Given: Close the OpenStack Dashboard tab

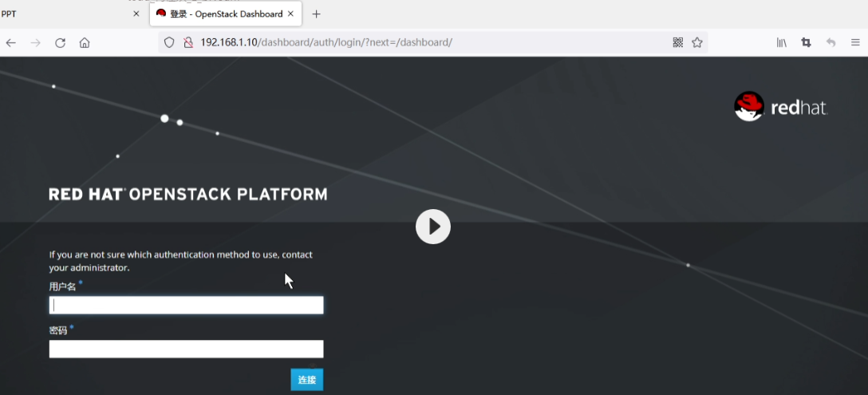Looking at the screenshot, I should (290, 14).
